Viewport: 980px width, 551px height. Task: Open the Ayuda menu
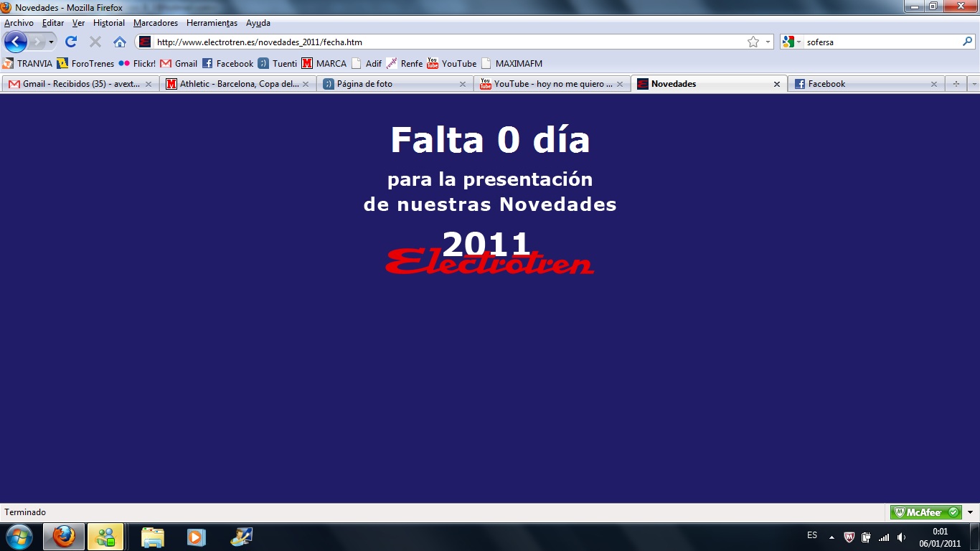click(258, 23)
